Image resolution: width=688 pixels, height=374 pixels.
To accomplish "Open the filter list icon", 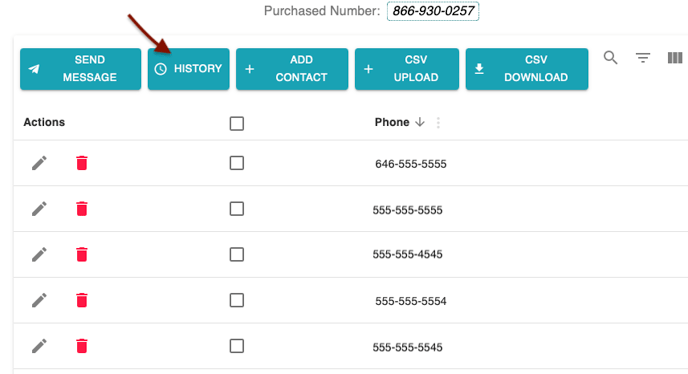I will point(643,58).
